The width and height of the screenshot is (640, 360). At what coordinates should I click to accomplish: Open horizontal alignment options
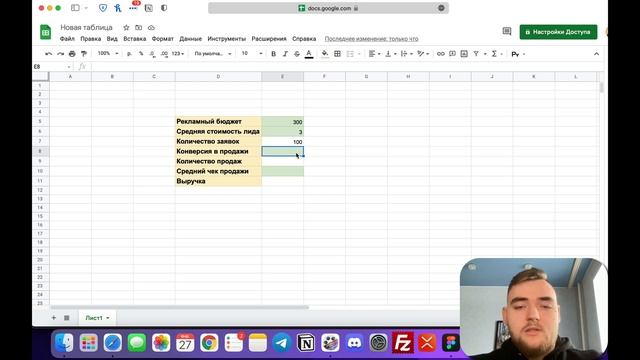point(374,53)
